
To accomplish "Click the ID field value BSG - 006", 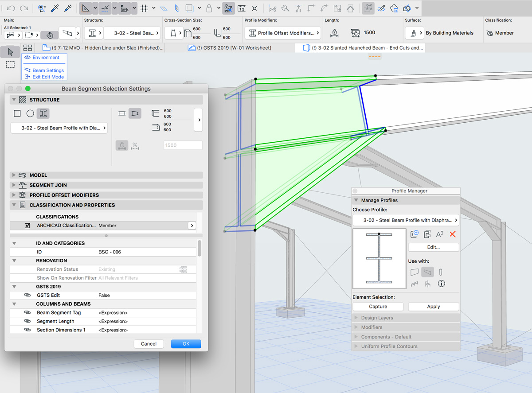I will click(x=110, y=252).
